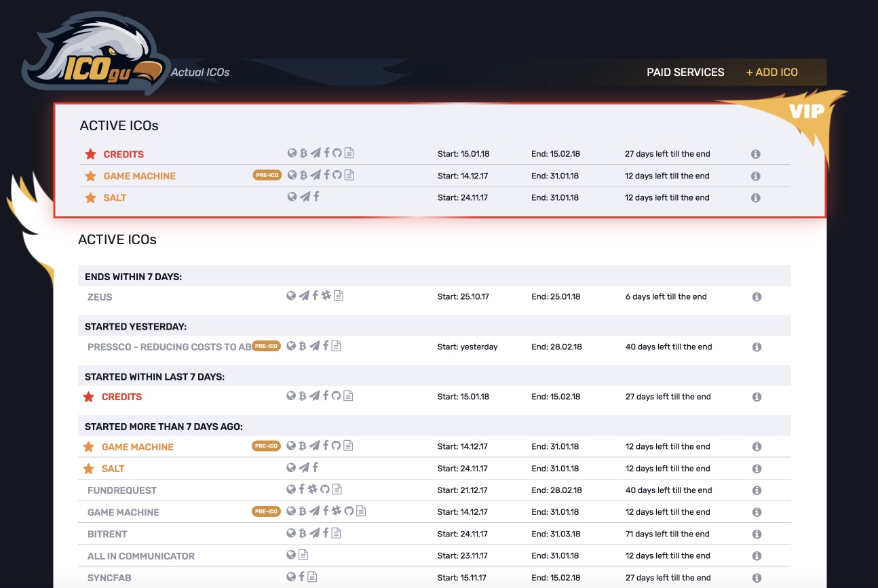This screenshot has width=878, height=588.
Task: Open SALT link in the VIP box
Action: (x=115, y=197)
